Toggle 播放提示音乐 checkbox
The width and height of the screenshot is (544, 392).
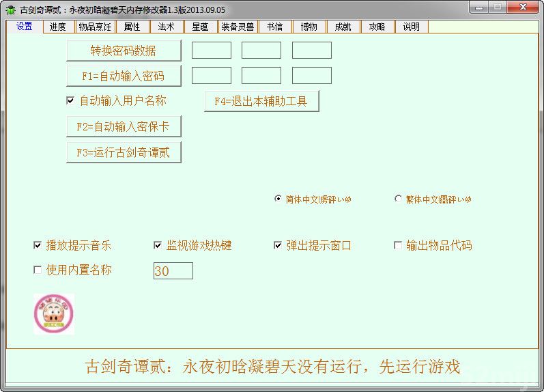pyautogui.click(x=38, y=245)
